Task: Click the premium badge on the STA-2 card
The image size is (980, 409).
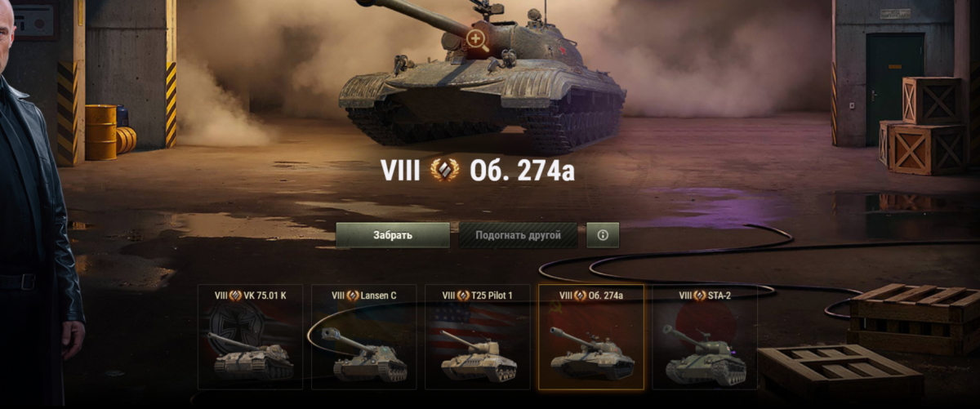Action: (x=699, y=296)
